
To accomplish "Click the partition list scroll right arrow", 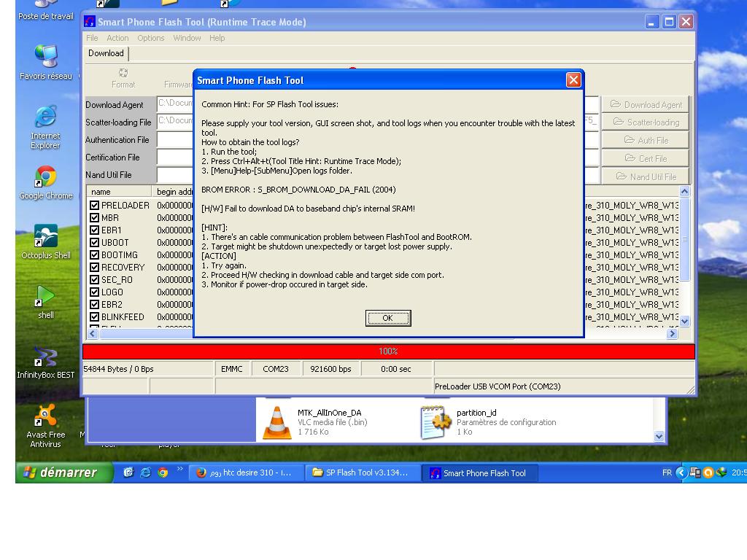I will [672, 334].
